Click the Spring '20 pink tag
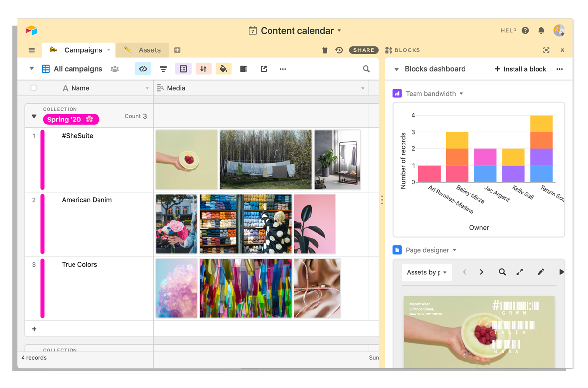 coord(71,119)
